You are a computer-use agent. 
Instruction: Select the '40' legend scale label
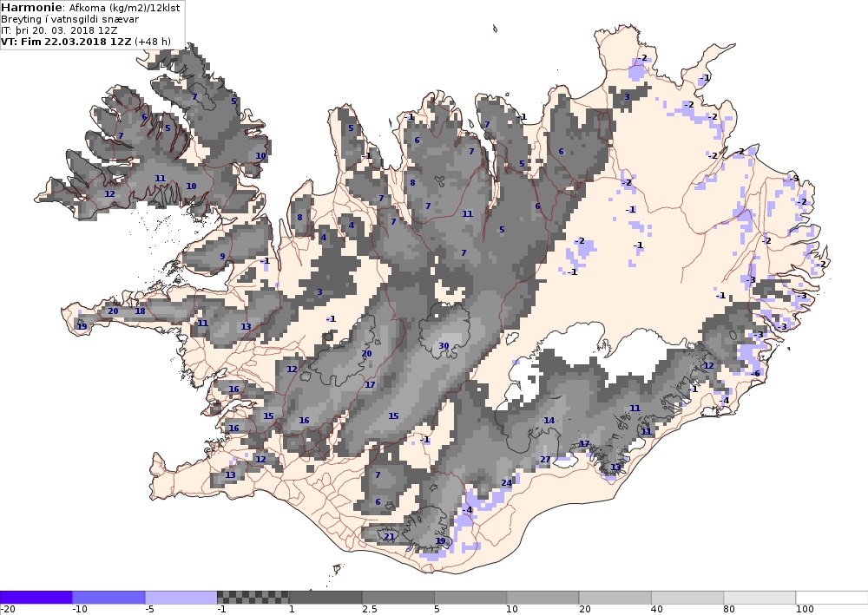[657, 610]
